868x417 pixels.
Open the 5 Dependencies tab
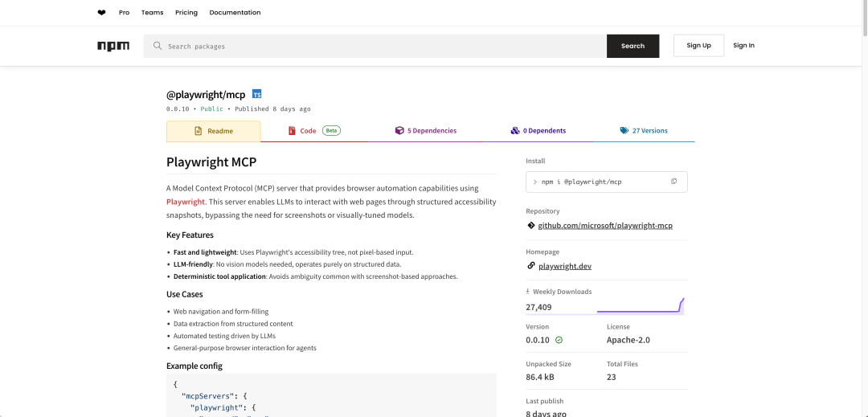click(x=425, y=131)
